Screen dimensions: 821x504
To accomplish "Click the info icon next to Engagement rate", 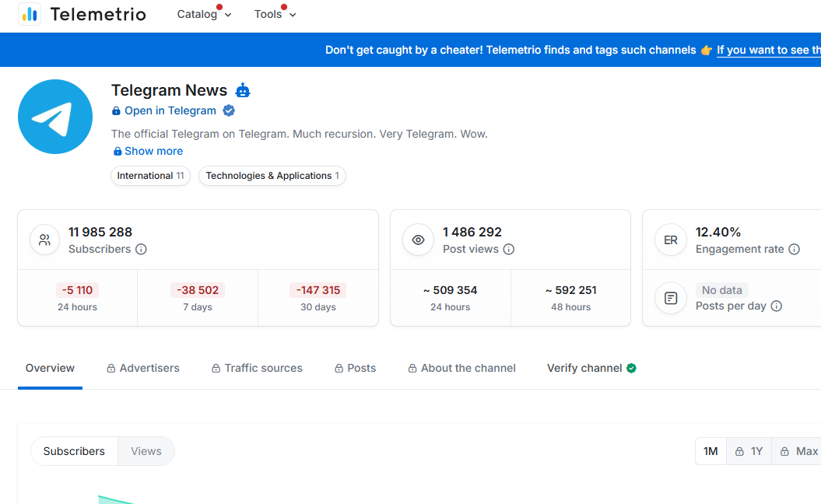I will tap(795, 249).
